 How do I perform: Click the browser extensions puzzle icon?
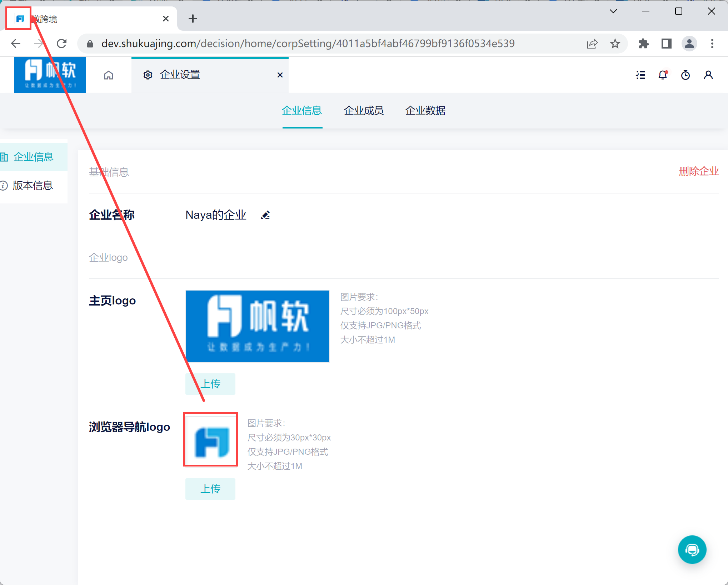[x=643, y=44]
